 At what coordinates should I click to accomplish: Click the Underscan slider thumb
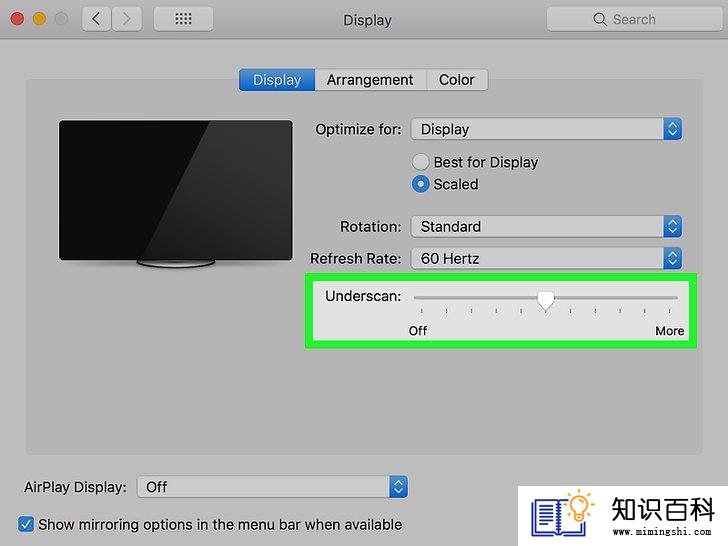click(546, 300)
